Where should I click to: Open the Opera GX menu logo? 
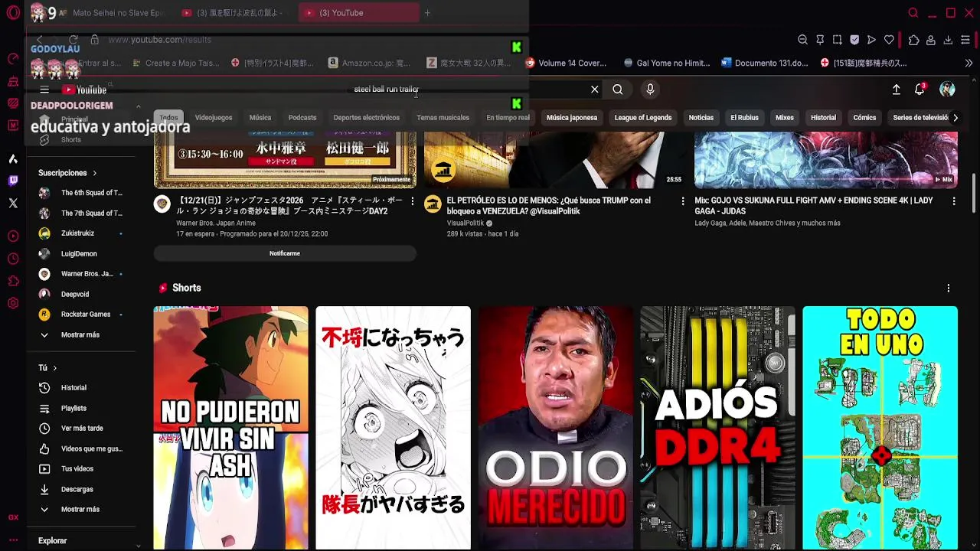13,13
